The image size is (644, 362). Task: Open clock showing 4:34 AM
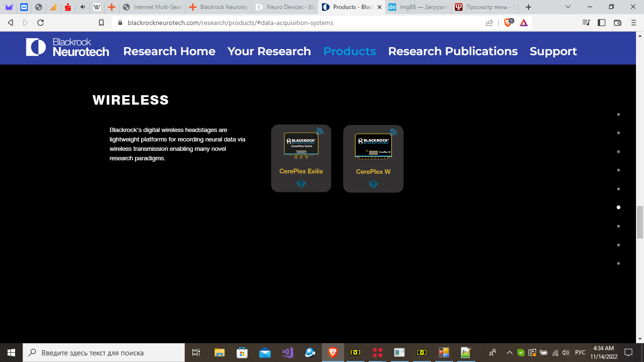[603, 353]
